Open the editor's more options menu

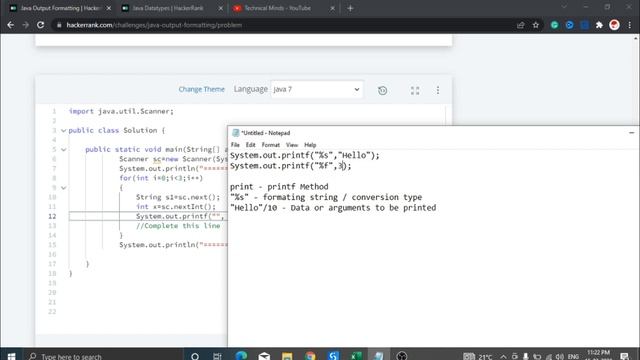438,90
